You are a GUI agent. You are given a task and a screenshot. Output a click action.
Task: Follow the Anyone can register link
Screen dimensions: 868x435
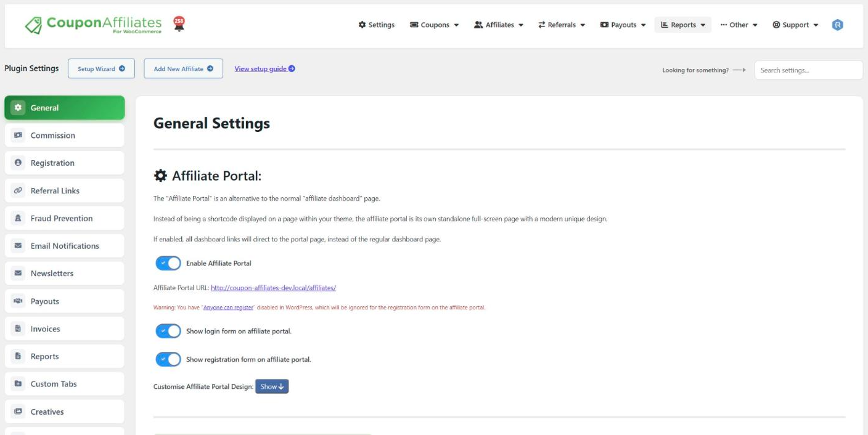(x=228, y=307)
